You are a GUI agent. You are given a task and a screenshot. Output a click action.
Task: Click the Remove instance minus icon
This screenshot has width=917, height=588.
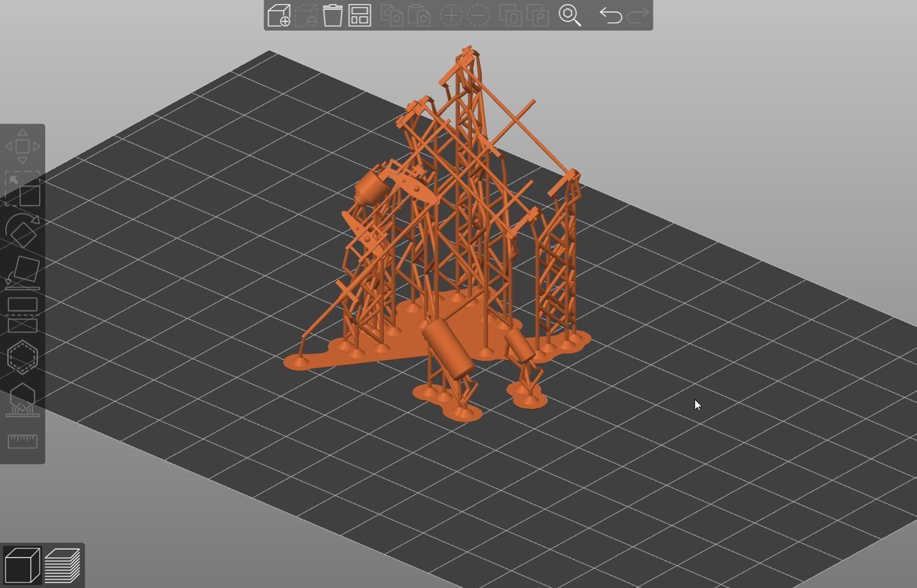click(x=478, y=15)
